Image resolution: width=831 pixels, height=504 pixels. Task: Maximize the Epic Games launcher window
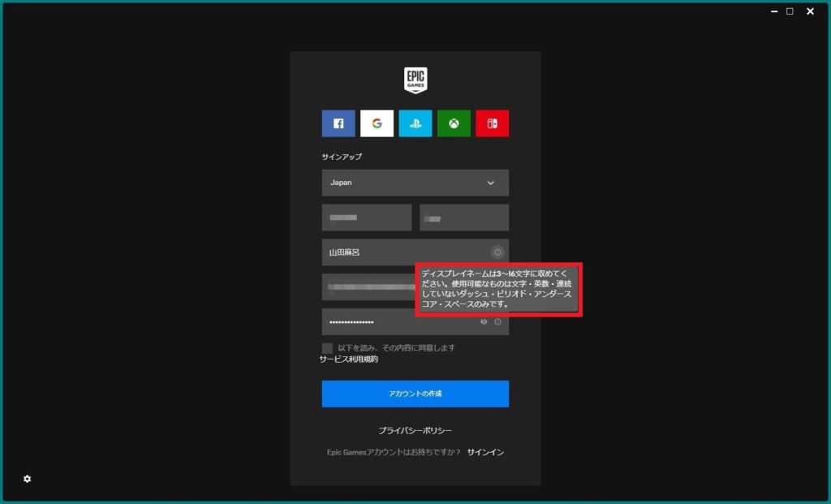(790, 11)
